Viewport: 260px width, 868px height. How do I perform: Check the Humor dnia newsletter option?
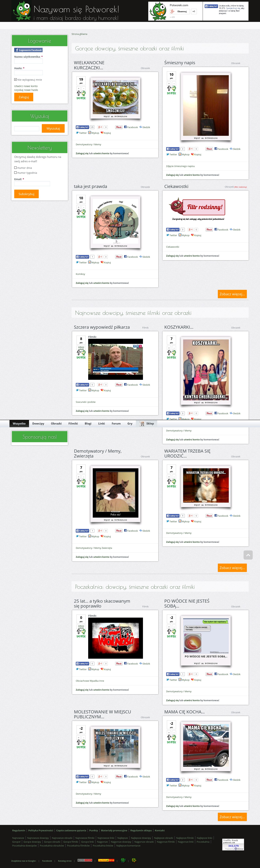click(16, 168)
